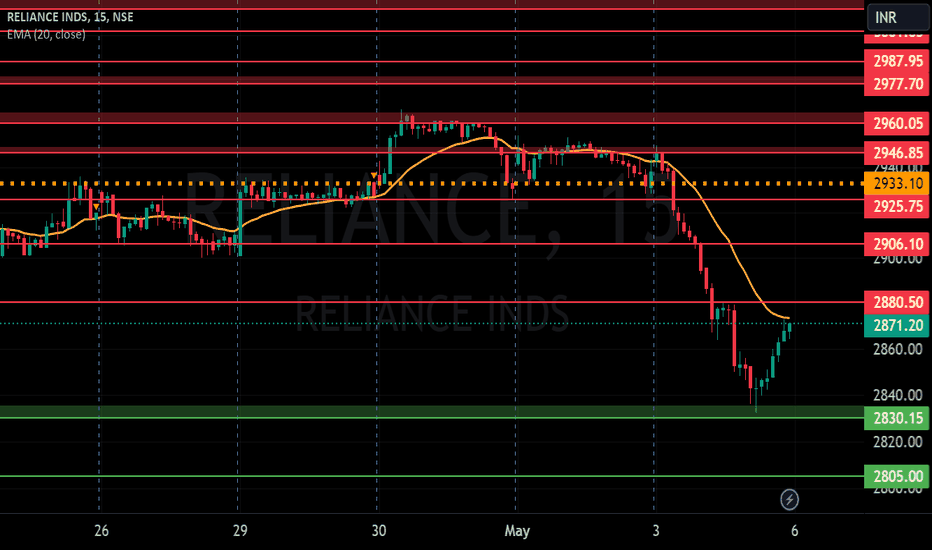Click the 6 date on time axis
The height and width of the screenshot is (550, 932).
point(794,530)
